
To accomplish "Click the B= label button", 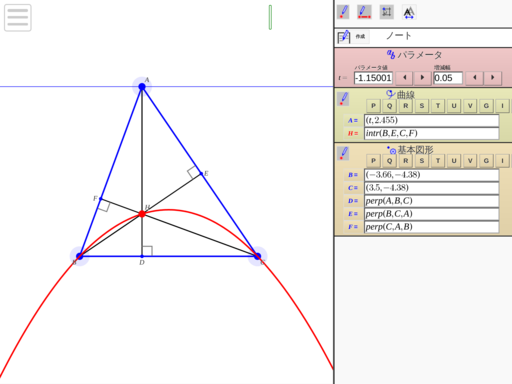I will tap(353, 175).
